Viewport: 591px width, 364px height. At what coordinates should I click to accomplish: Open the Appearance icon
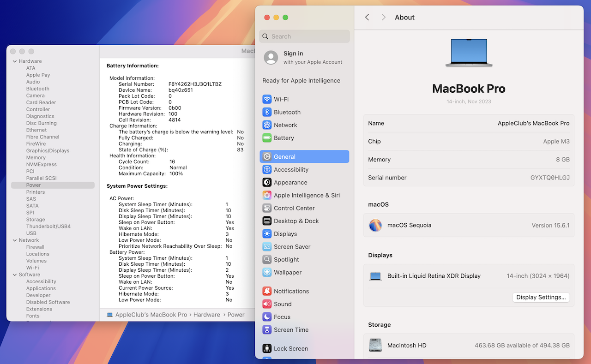267,183
